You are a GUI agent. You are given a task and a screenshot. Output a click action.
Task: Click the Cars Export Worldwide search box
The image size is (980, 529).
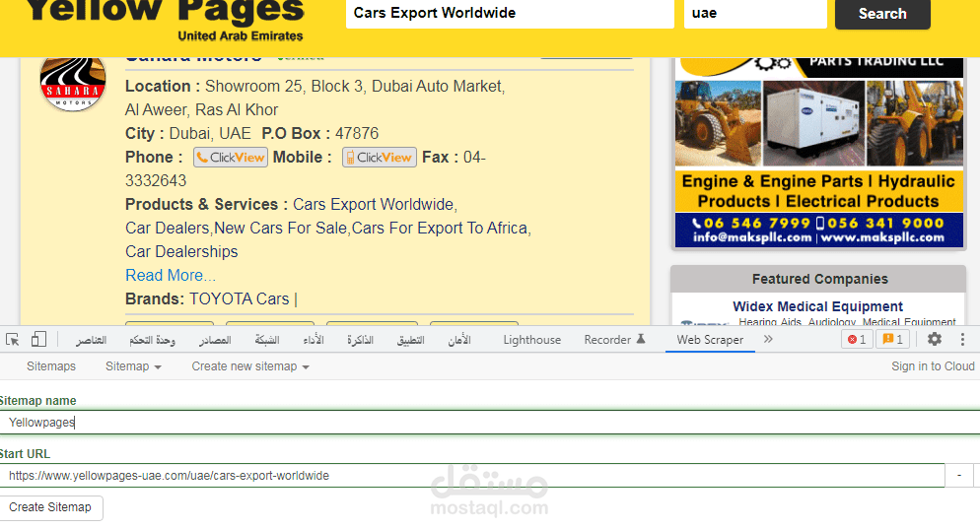point(510,13)
